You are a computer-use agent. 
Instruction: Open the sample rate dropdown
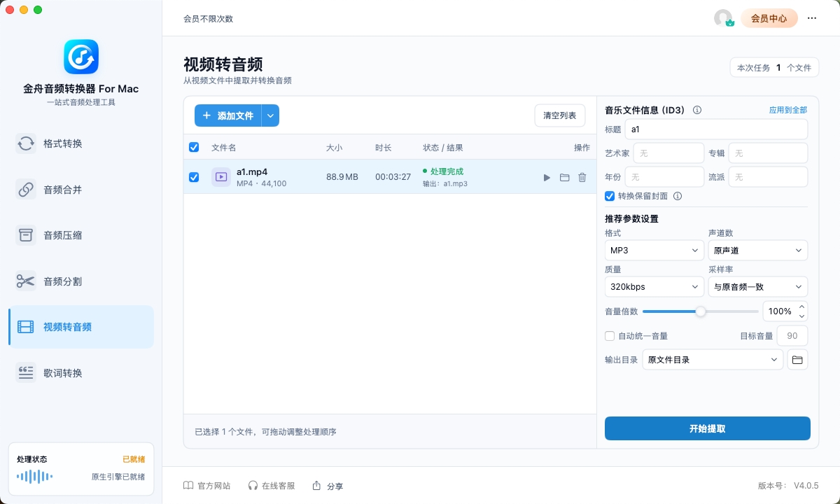pos(758,286)
